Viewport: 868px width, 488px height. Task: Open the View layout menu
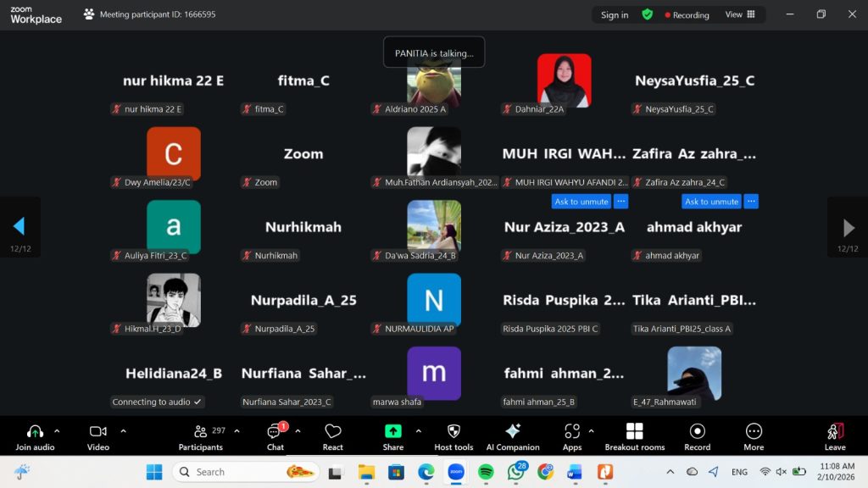739,14
